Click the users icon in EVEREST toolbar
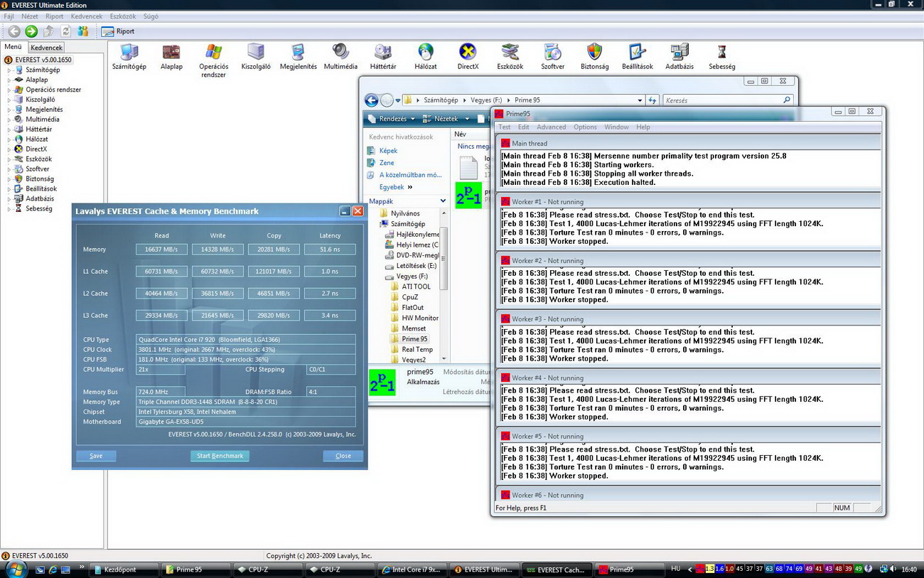 coord(83,31)
